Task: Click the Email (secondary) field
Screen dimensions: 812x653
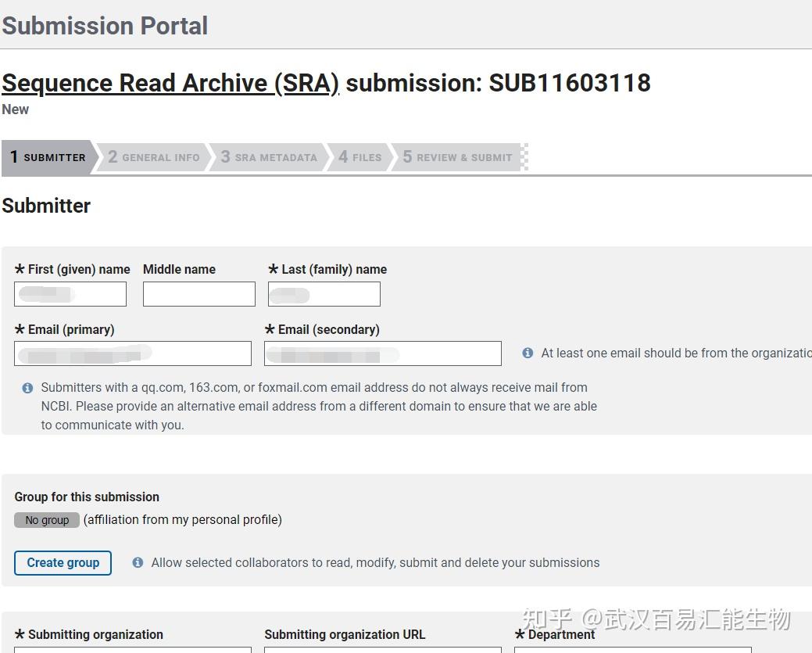Action: [x=383, y=353]
